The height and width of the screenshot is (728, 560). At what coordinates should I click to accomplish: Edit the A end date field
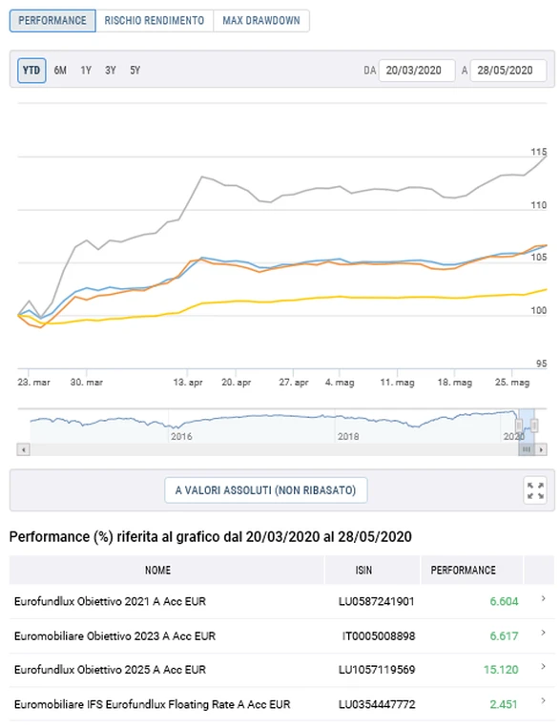click(x=508, y=71)
